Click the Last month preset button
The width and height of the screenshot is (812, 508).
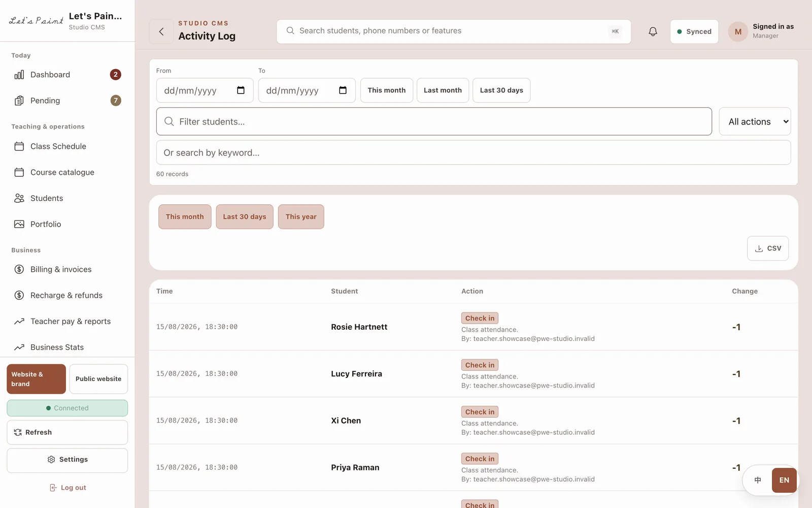(x=443, y=90)
